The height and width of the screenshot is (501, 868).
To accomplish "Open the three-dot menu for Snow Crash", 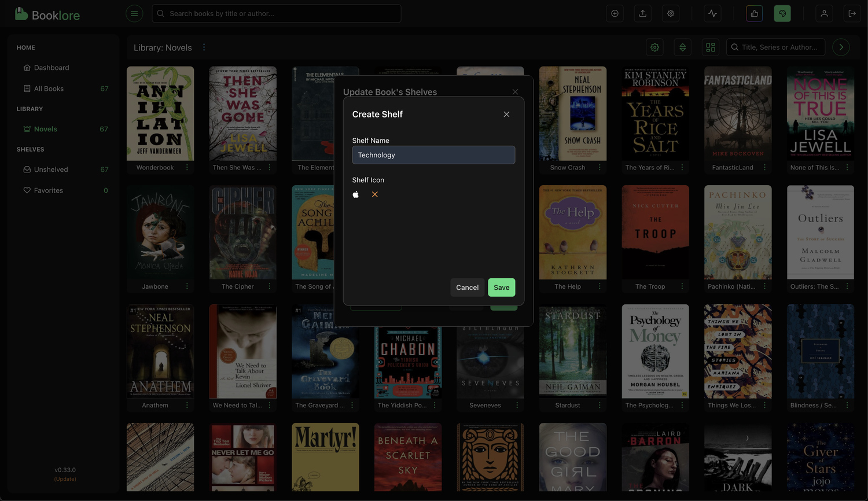I will click(599, 168).
